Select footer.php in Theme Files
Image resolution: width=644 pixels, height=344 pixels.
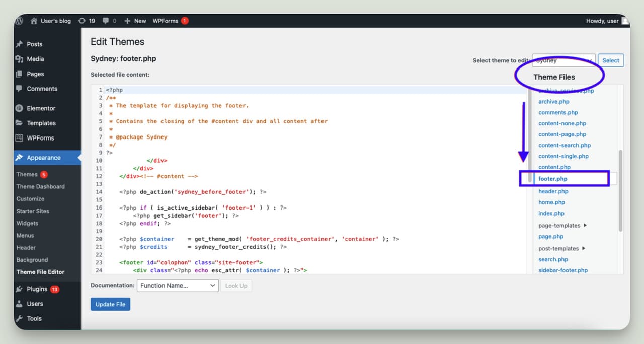coord(552,179)
